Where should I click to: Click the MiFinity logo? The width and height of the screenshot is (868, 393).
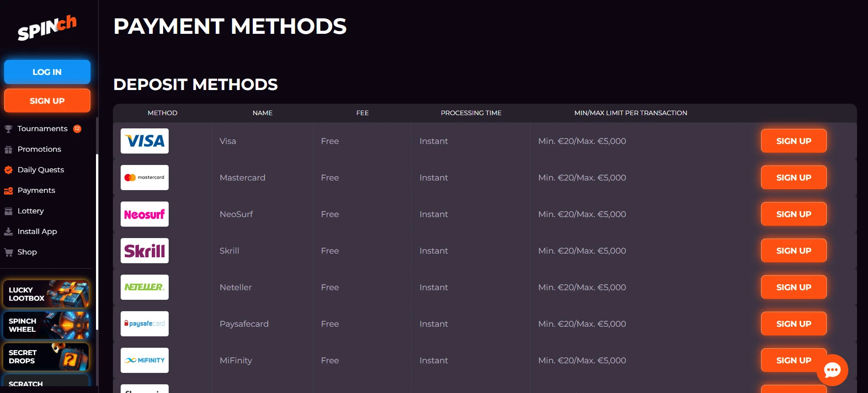tap(144, 360)
